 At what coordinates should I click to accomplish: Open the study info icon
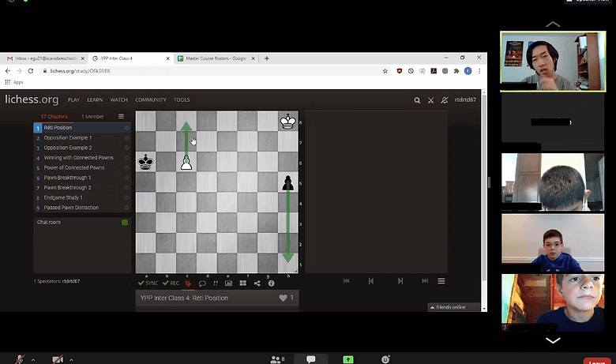pyautogui.click(x=271, y=283)
